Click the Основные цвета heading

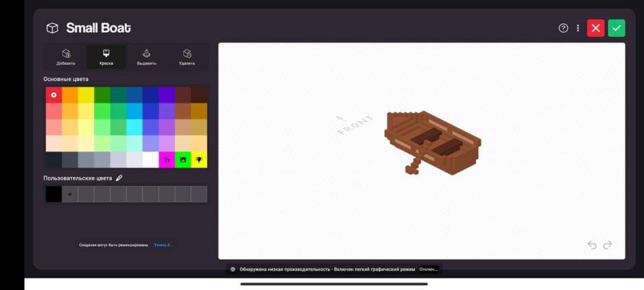[x=66, y=79]
